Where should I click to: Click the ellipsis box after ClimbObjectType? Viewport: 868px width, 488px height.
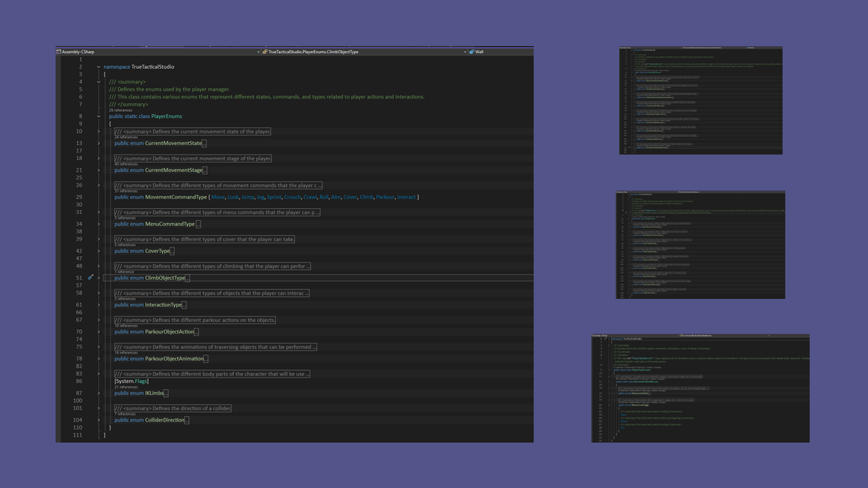187,278
